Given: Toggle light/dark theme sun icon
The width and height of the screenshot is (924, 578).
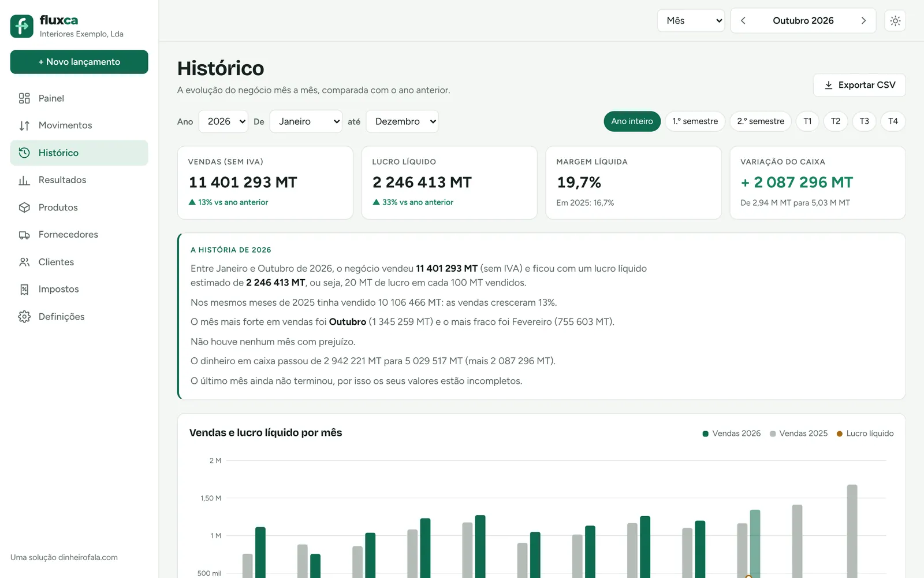Looking at the screenshot, I should point(895,21).
